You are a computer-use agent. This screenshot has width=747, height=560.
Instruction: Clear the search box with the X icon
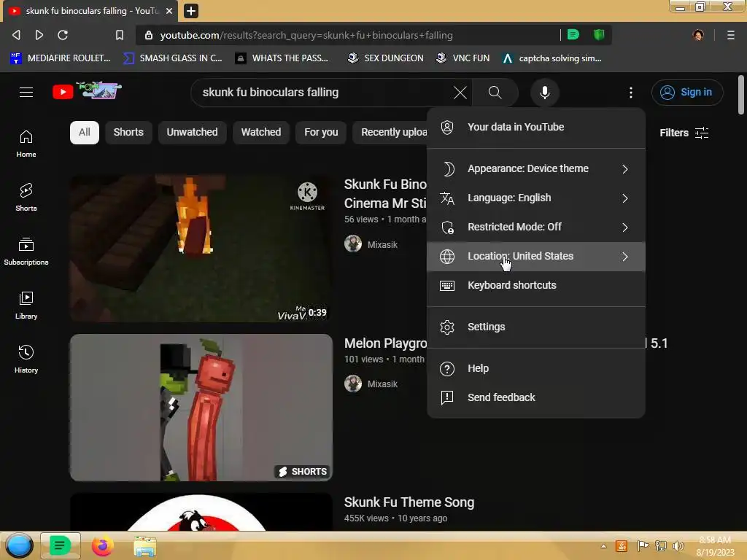click(x=460, y=93)
